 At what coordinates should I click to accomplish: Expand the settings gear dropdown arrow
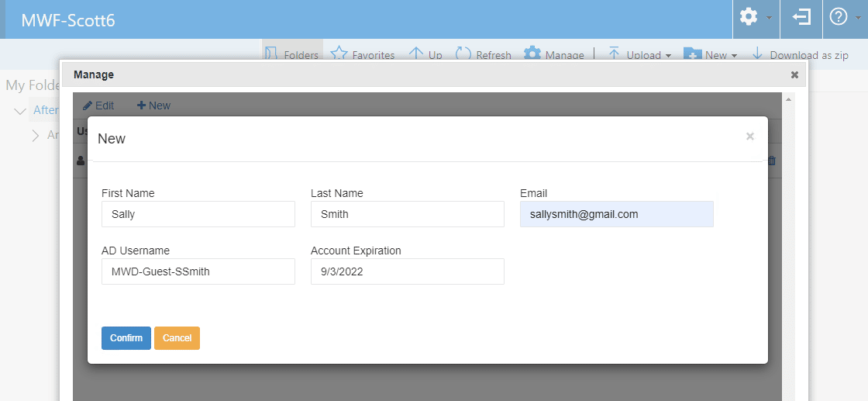(769, 18)
